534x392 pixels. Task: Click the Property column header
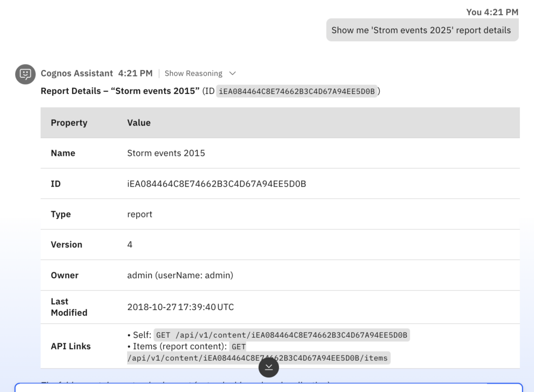69,123
